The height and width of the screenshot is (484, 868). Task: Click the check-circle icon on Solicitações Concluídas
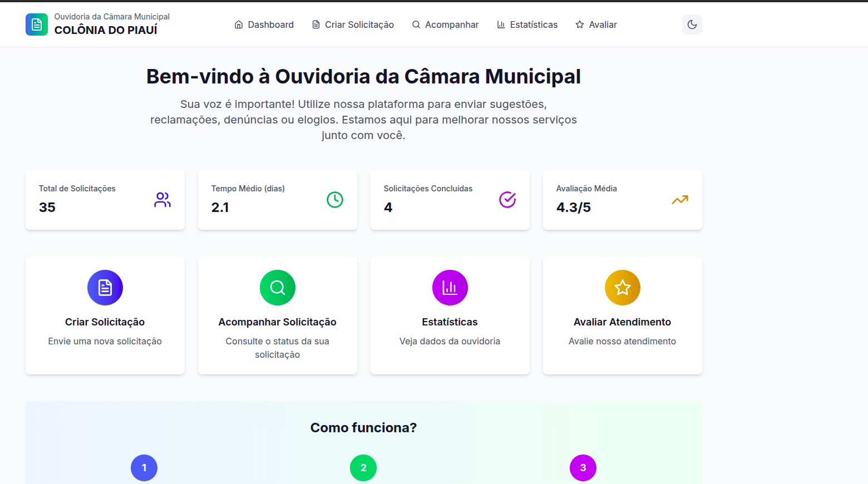click(x=507, y=200)
